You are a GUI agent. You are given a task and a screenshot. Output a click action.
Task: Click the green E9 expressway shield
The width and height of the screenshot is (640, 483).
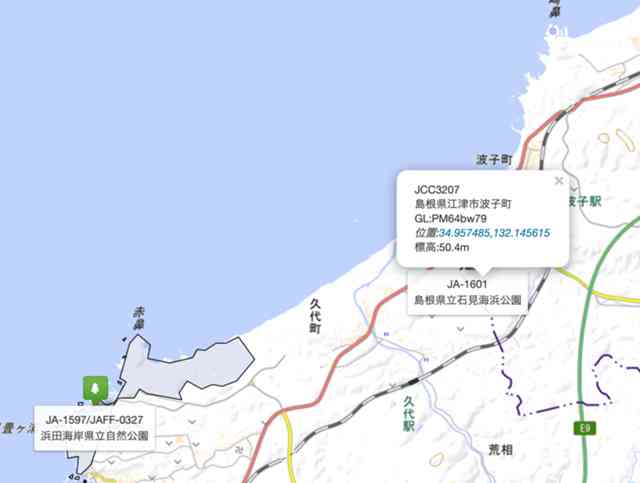[x=585, y=428]
